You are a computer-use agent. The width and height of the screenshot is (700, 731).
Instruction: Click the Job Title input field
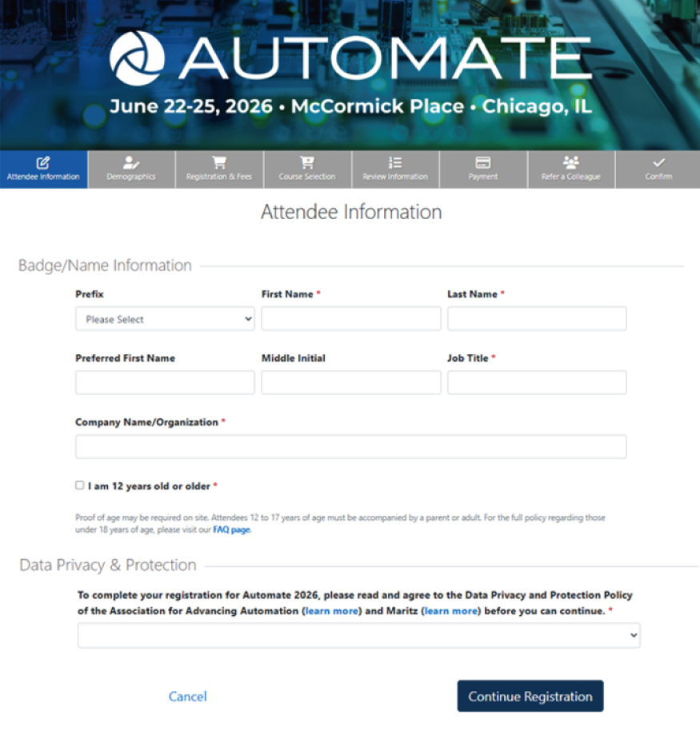(537, 383)
